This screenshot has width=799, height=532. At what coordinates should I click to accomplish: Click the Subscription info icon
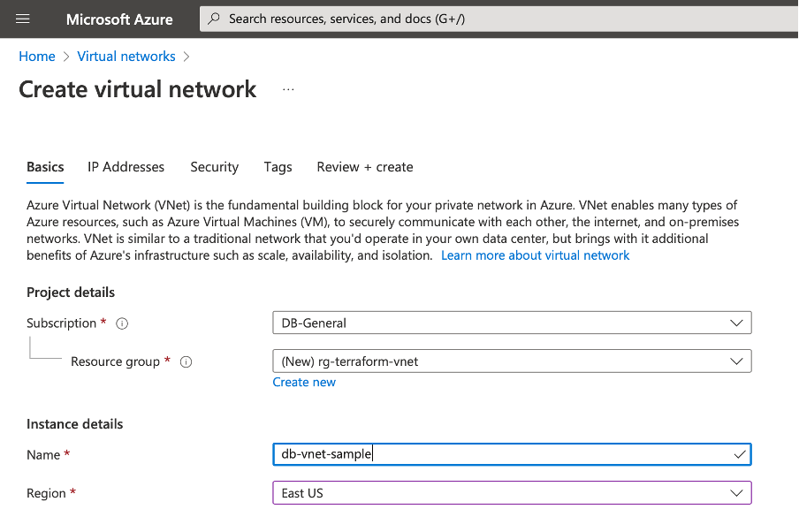click(122, 323)
